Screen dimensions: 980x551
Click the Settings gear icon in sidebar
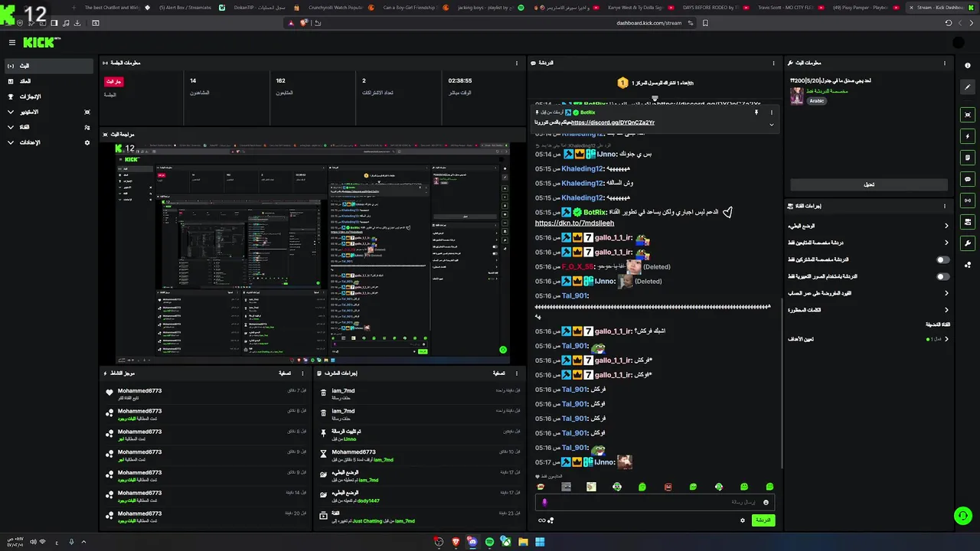click(87, 142)
